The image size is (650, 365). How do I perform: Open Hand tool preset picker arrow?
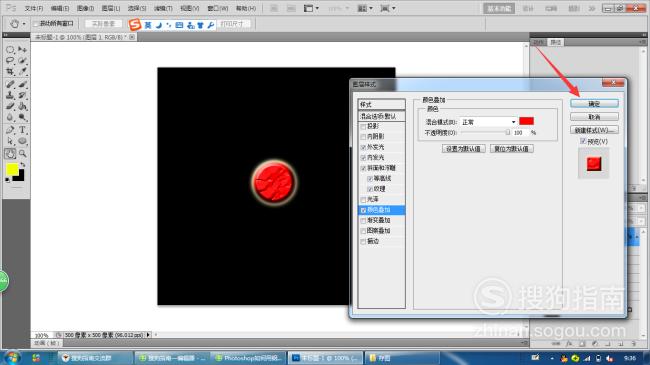pos(24,24)
